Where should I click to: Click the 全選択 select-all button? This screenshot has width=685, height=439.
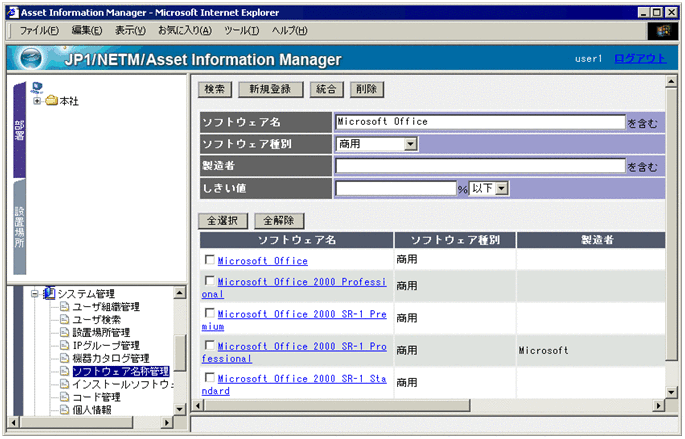point(223,220)
